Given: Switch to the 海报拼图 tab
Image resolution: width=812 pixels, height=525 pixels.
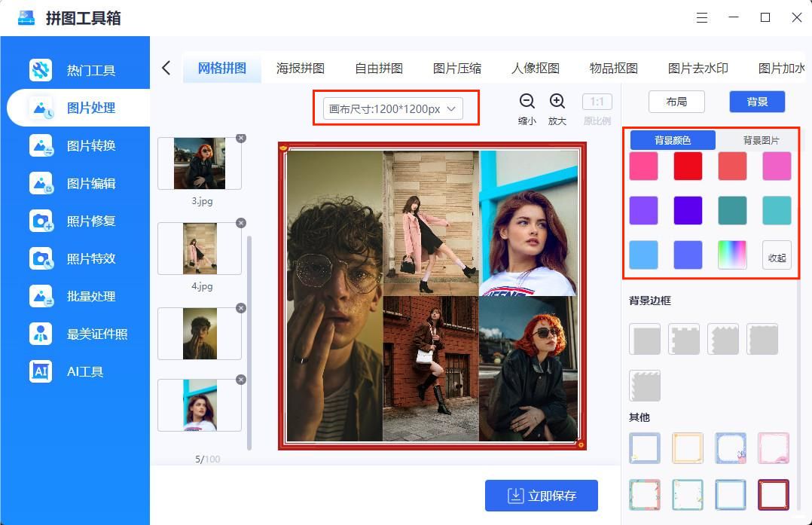Looking at the screenshot, I should 301,68.
